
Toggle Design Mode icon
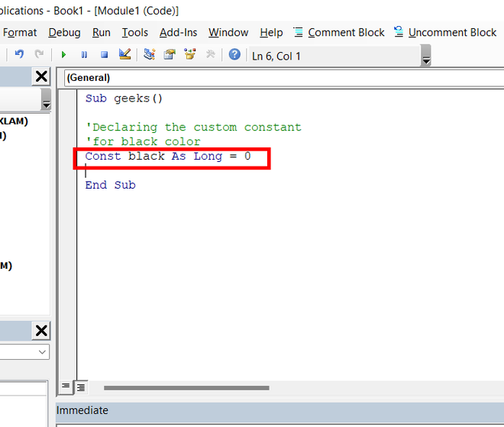(124, 54)
